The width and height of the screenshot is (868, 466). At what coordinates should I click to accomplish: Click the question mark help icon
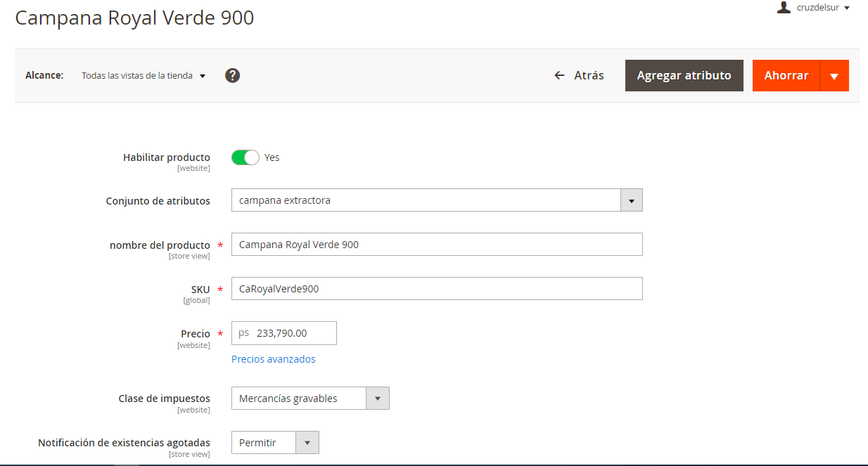pyautogui.click(x=233, y=75)
